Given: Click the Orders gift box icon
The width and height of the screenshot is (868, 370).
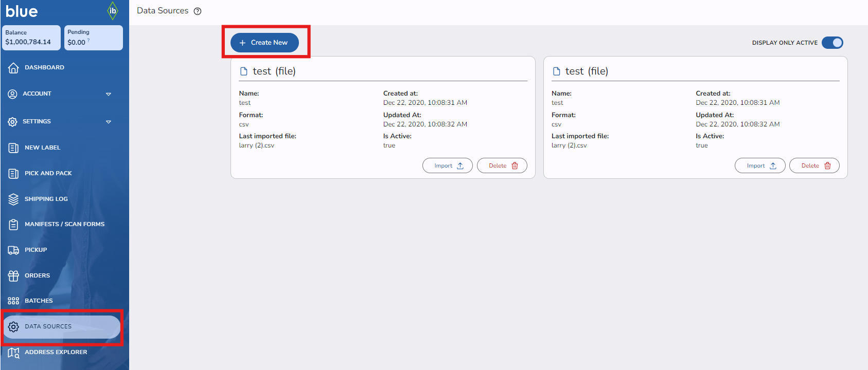Looking at the screenshot, I should (13, 276).
